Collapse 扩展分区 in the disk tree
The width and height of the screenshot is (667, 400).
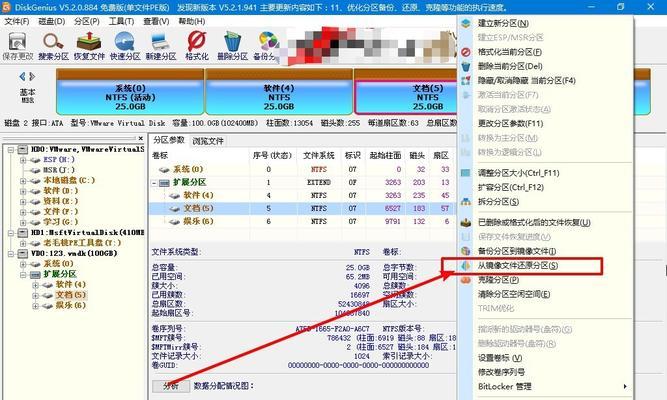23,274
